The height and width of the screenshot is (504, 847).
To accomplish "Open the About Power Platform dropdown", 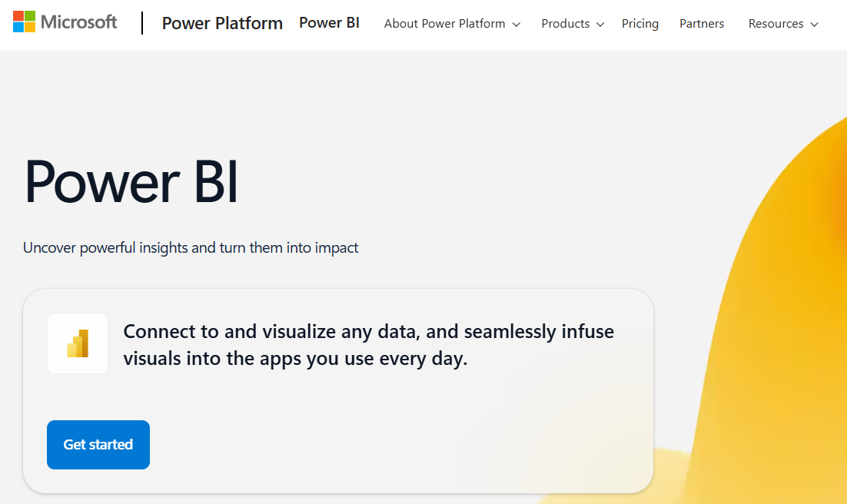I will (444, 24).
